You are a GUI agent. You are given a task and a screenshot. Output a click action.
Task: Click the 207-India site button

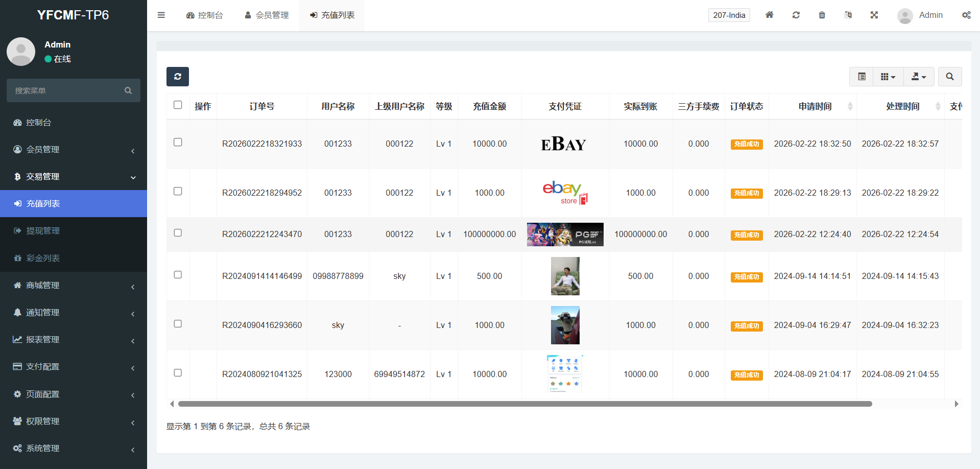[x=729, y=15]
